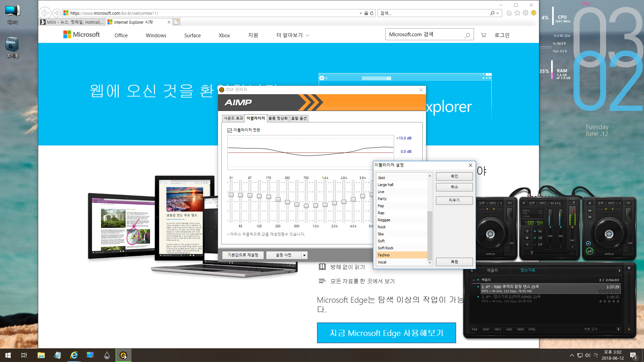
Task: Open the 댄스가요 playlist tab
Action: [x=528, y=270]
